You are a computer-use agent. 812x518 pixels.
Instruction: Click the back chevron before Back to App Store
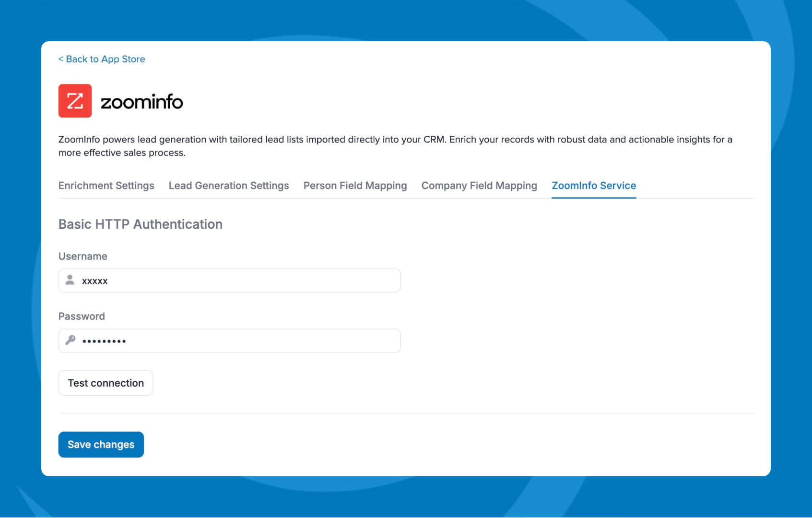coord(60,59)
